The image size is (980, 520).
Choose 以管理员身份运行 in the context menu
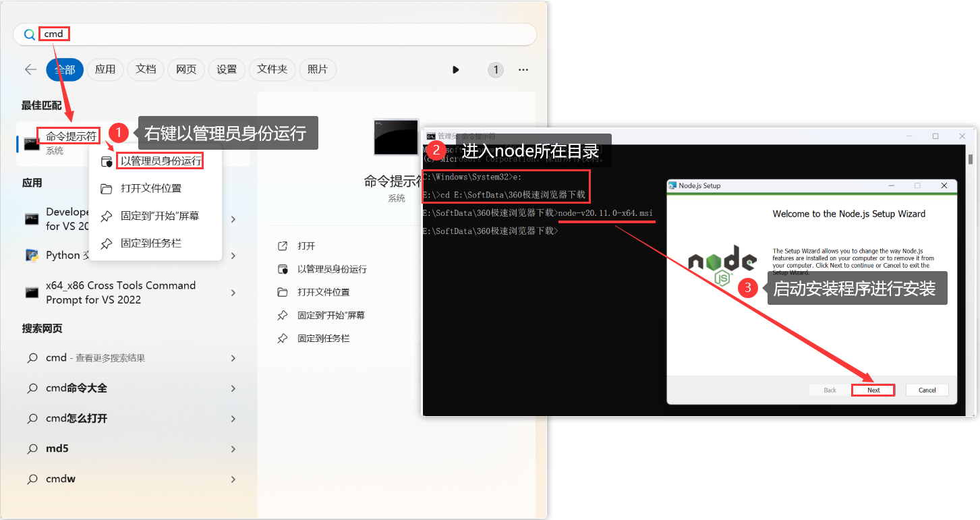coord(155,161)
